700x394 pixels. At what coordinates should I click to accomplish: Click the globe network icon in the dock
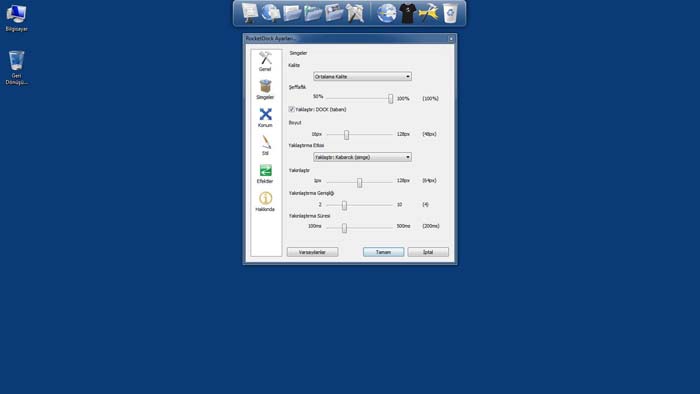[x=386, y=13]
